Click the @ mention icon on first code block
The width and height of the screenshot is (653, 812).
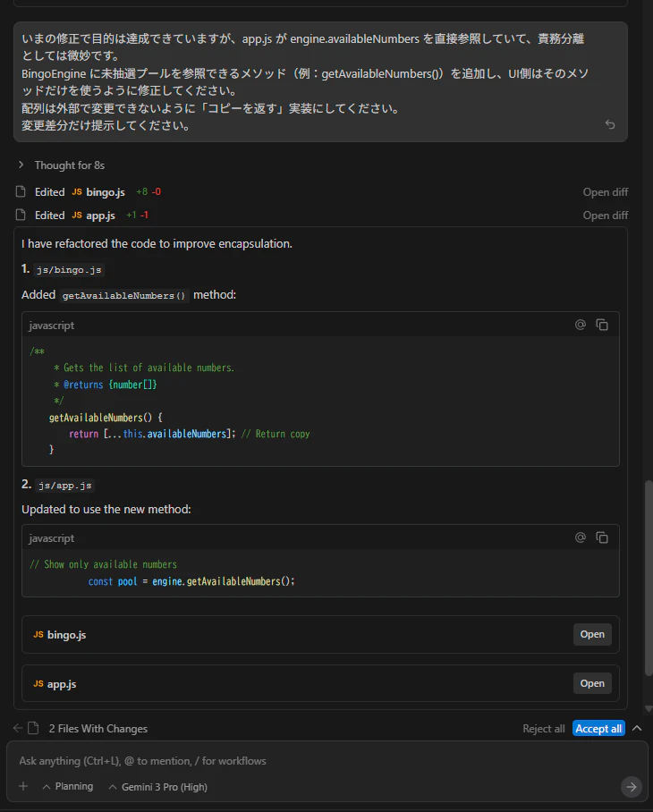click(580, 325)
